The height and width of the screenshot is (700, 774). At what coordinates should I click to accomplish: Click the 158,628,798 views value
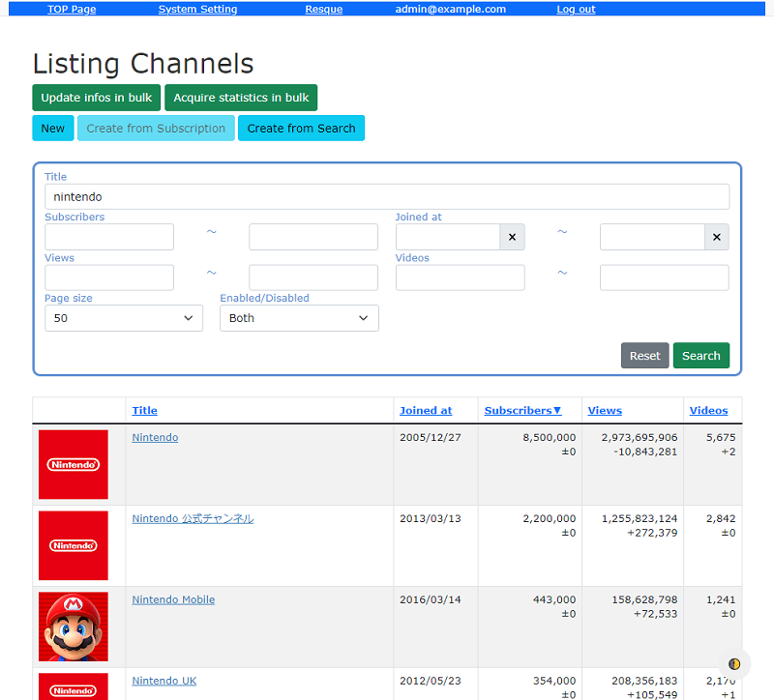pyautogui.click(x=644, y=599)
